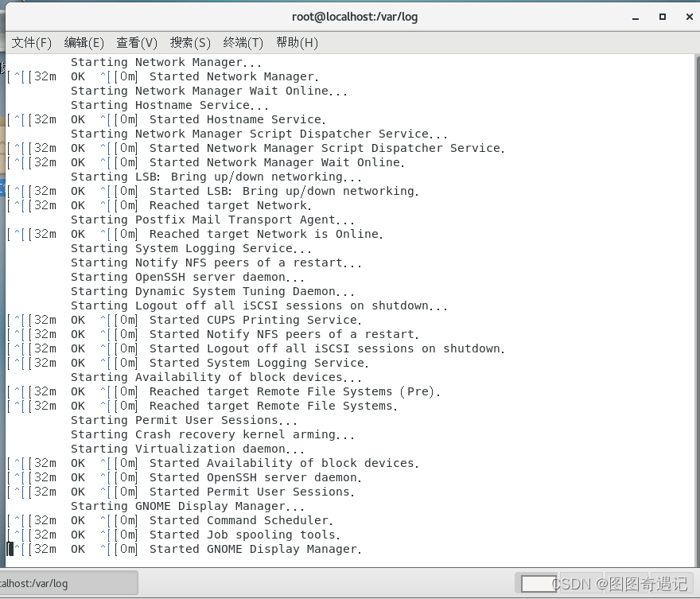
Task: Click 'Starting Crash recovery kernel arming...'
Action: 212,434
